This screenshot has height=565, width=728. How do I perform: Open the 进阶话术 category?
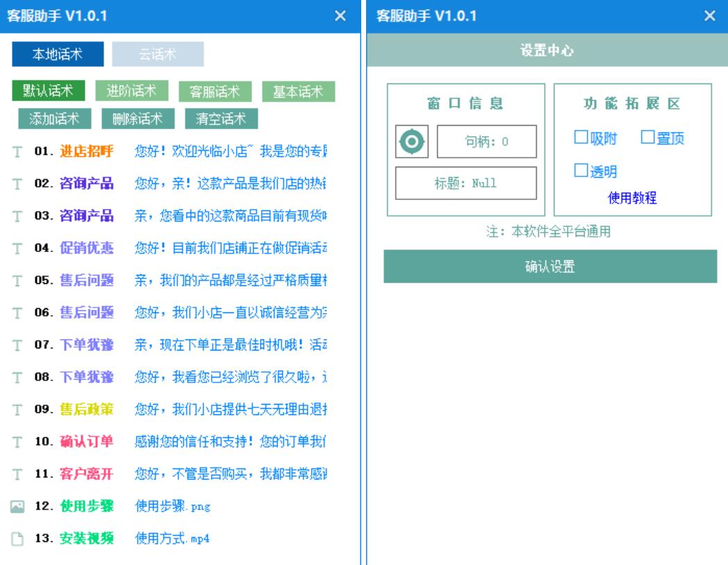(132, 91)
